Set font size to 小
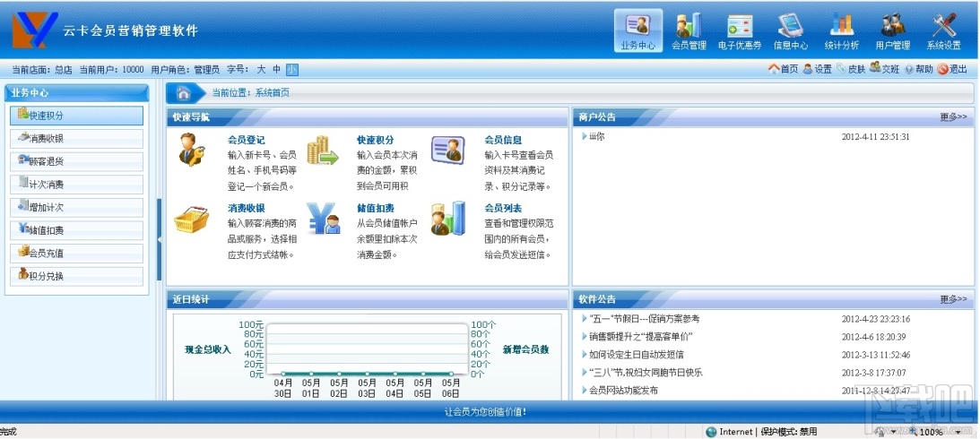 point(292,69)
